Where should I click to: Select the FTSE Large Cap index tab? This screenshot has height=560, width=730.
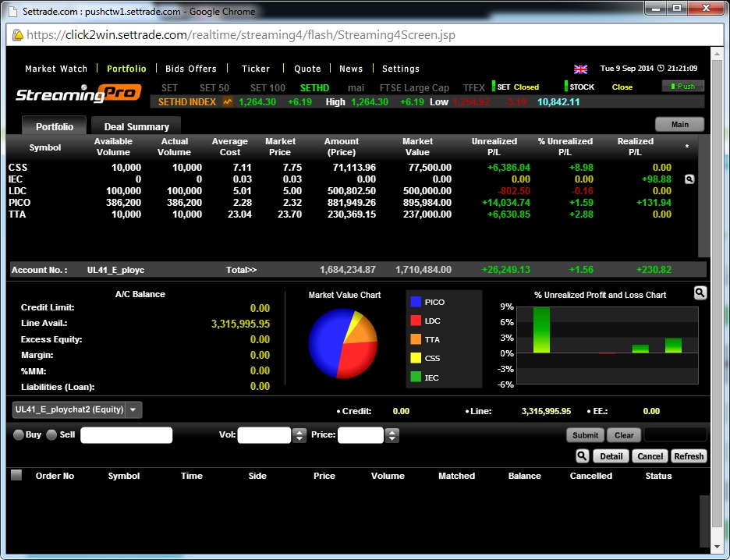click(x=414, y=87)
